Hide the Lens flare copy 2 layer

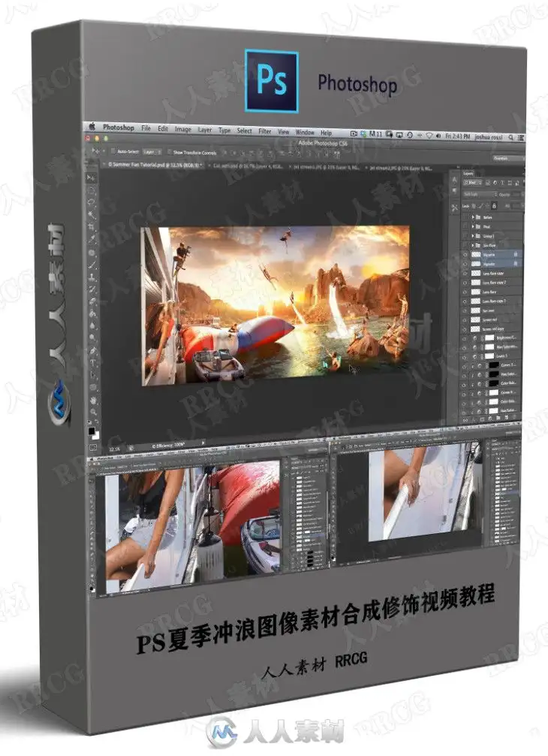coord(465,283)
